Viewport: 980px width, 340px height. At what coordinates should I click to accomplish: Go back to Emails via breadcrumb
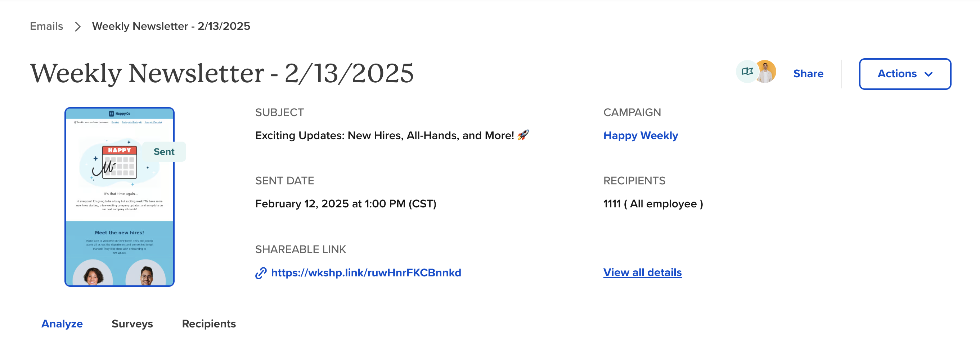[46, 26]
